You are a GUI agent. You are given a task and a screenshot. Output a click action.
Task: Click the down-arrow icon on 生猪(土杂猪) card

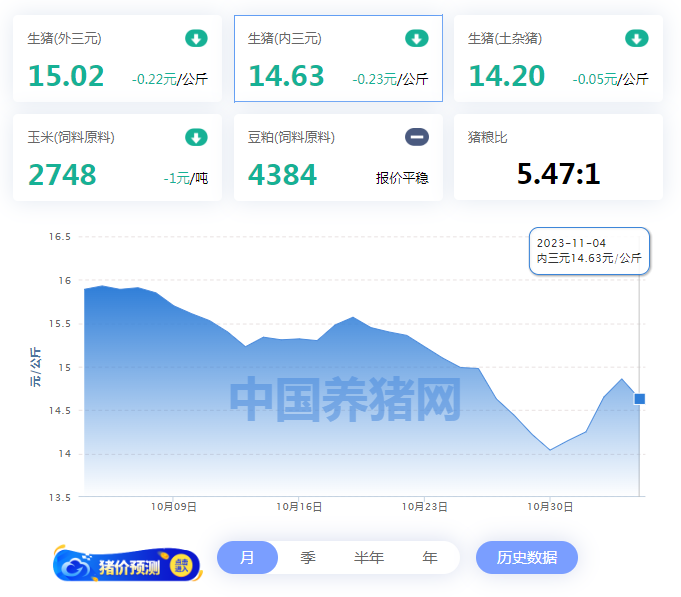click(x=637, y=38)
